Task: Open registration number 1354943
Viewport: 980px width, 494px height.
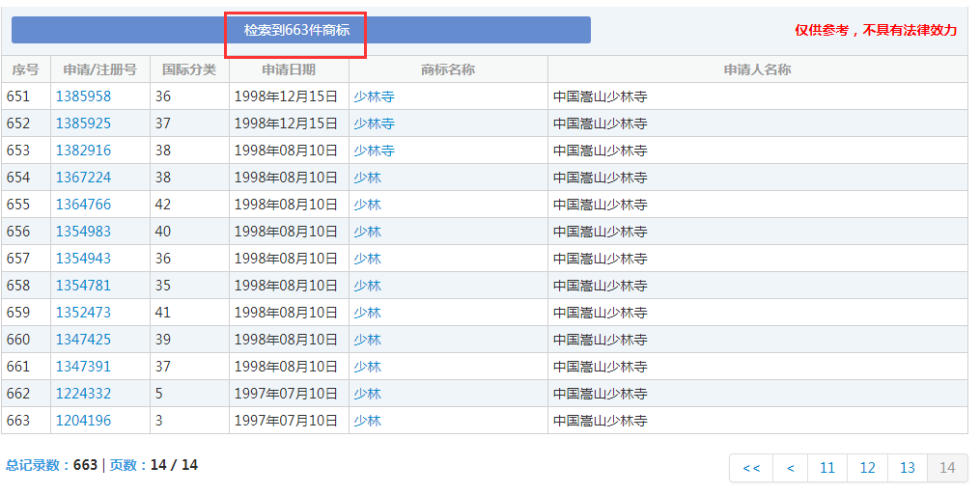Action: pyautogui.click(x=83, y=258)
